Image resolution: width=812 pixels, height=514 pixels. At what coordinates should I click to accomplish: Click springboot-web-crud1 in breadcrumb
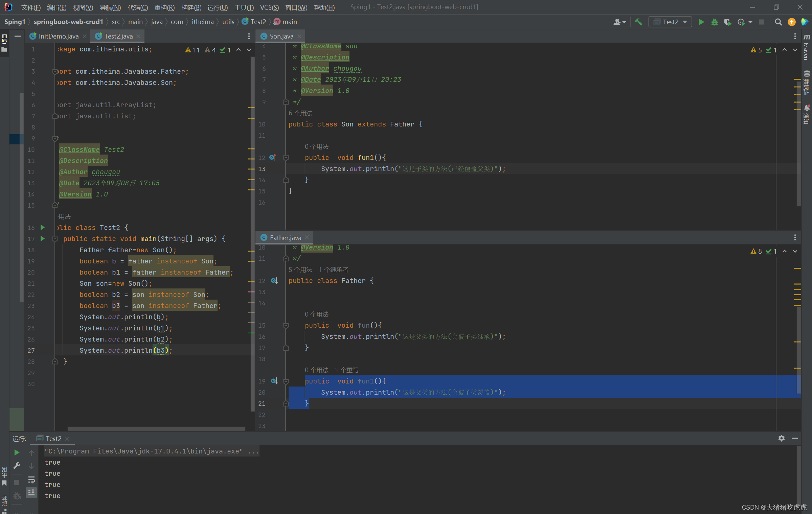pyautogui.click(x=68, y=22)
